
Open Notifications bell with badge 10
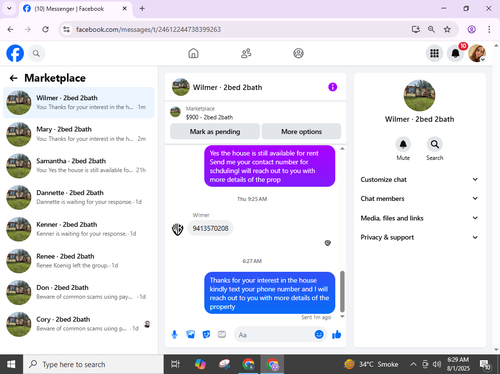click(x=455, y=53)
